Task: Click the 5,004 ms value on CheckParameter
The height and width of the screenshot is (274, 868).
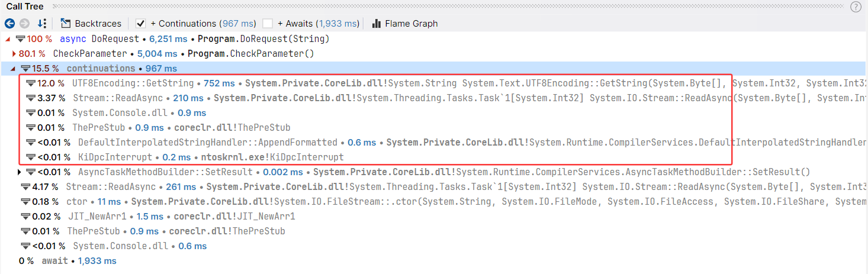Action: pos(157,54)
